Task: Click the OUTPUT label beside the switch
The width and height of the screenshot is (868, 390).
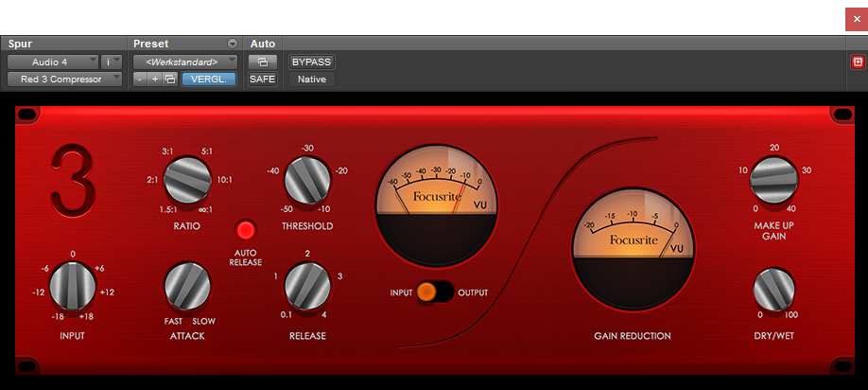Action: (474, 292)
